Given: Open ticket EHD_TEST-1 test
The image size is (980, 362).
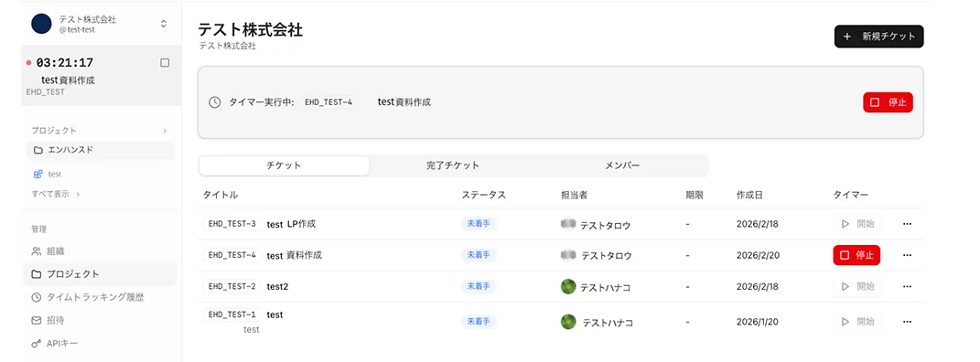Looking at the screenshot, I should coord(275,315).
